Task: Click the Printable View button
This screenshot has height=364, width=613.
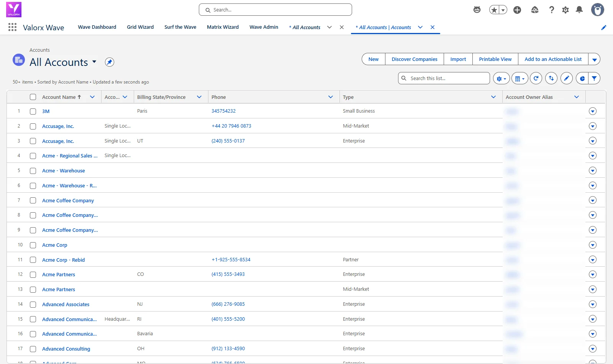Action: 495,59
